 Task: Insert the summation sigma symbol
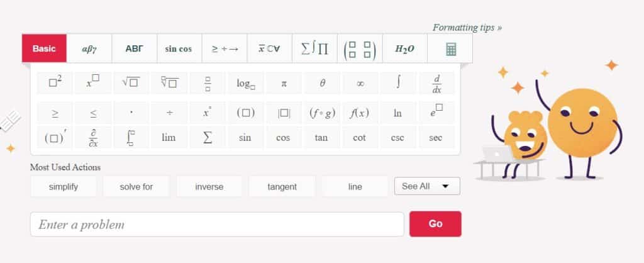(x=208, y=137)
